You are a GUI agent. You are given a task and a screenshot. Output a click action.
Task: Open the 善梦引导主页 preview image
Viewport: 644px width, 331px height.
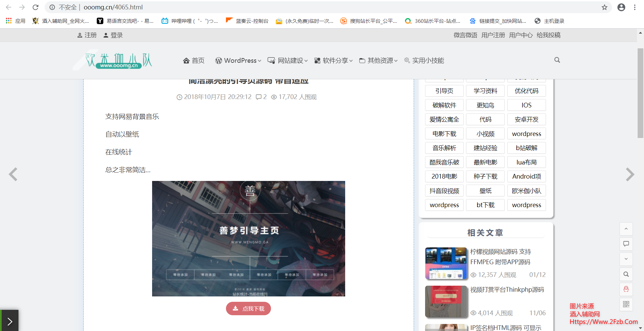(248, 239)
